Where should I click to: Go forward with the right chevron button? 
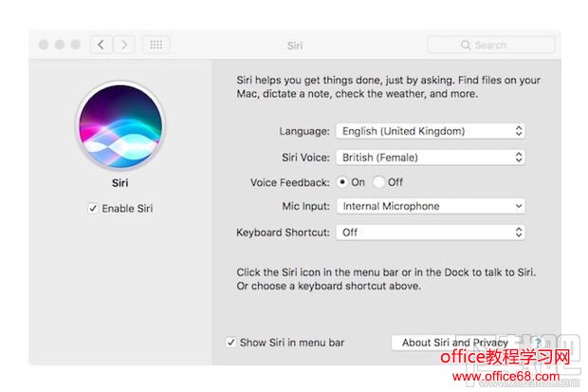pyautogui.click(x=124, y=45)
